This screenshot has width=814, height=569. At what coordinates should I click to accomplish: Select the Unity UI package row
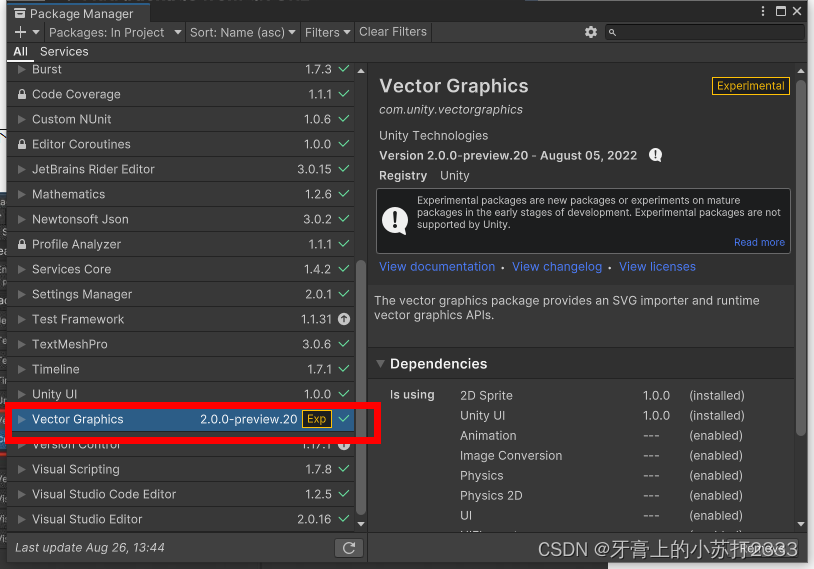pos(181,394)
